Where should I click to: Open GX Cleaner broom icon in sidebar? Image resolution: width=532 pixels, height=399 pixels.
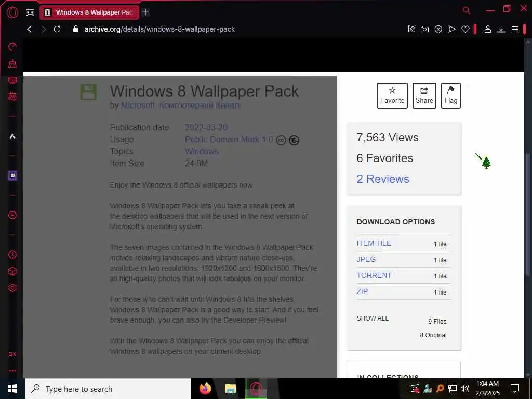[12, 63]
